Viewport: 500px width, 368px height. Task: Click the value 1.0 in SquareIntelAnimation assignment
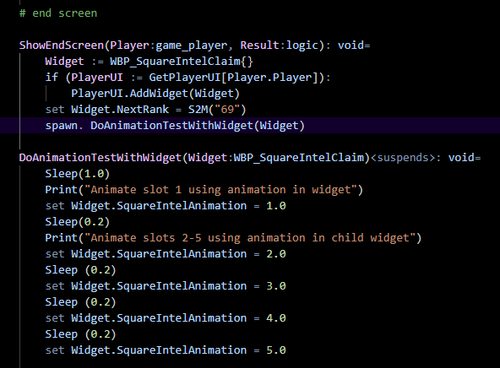click(x=276, y=206)
